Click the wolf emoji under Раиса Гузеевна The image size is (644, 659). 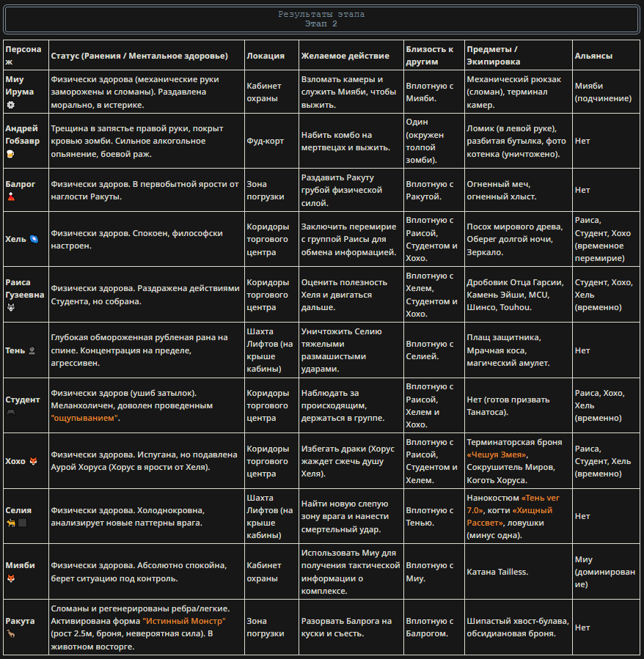(x=11, y=307)
